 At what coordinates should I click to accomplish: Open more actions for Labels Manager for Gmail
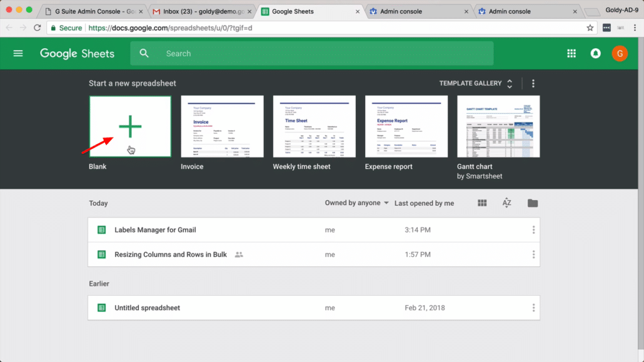pyautogui.click(x=533, y=229)
